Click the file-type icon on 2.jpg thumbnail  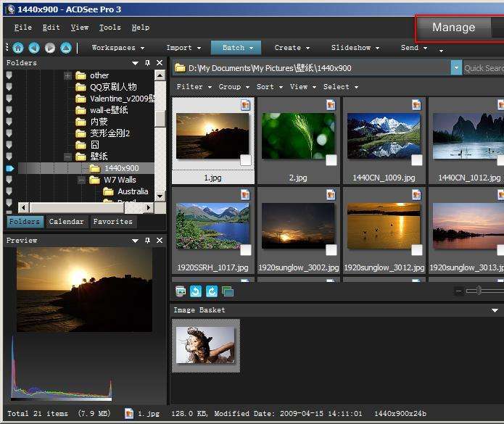pos(331,104)
